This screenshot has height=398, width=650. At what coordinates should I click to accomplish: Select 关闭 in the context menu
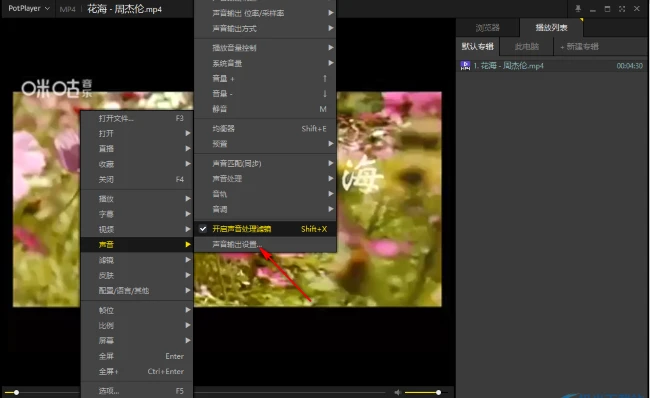coord(137,179)
